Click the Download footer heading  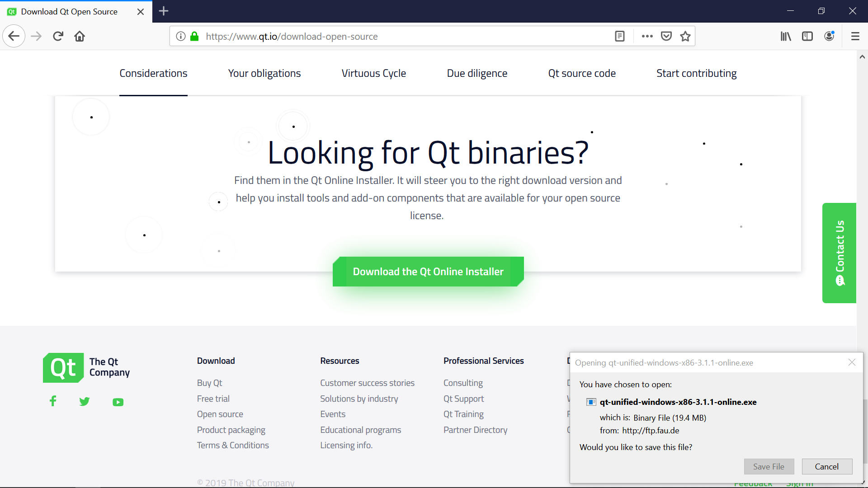[x=216, y=361]
